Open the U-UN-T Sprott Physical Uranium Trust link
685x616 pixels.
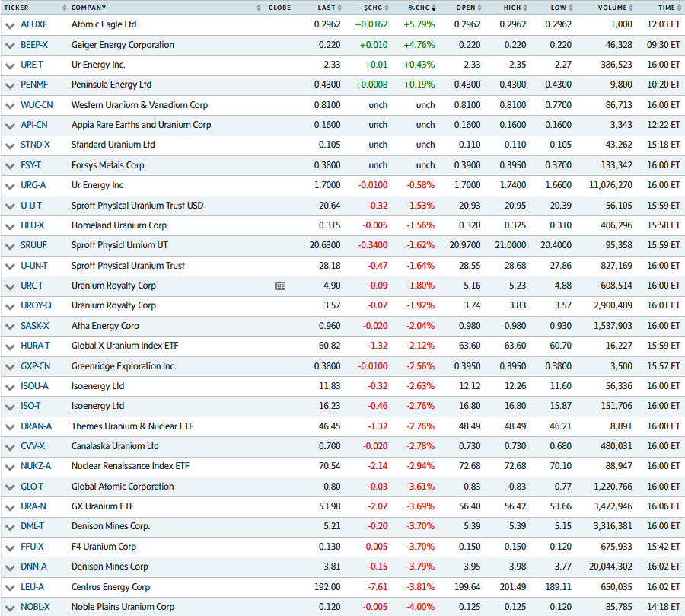[x=33, y=266]
